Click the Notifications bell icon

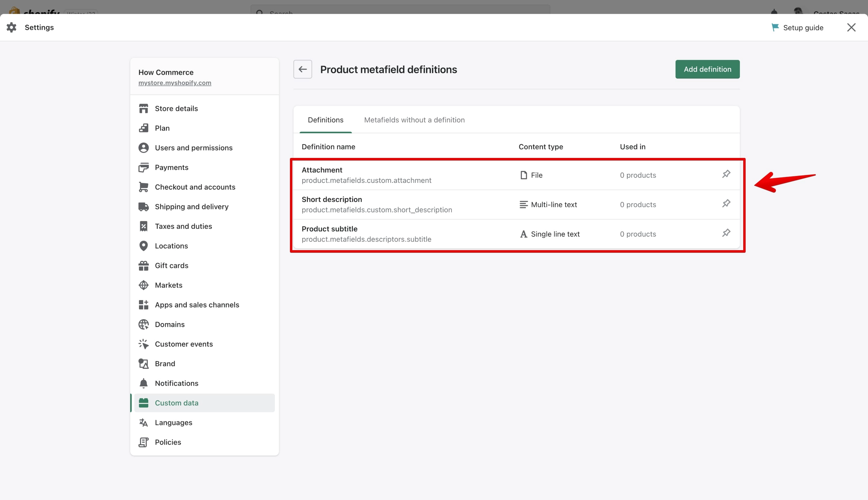(x=143, y=383)
